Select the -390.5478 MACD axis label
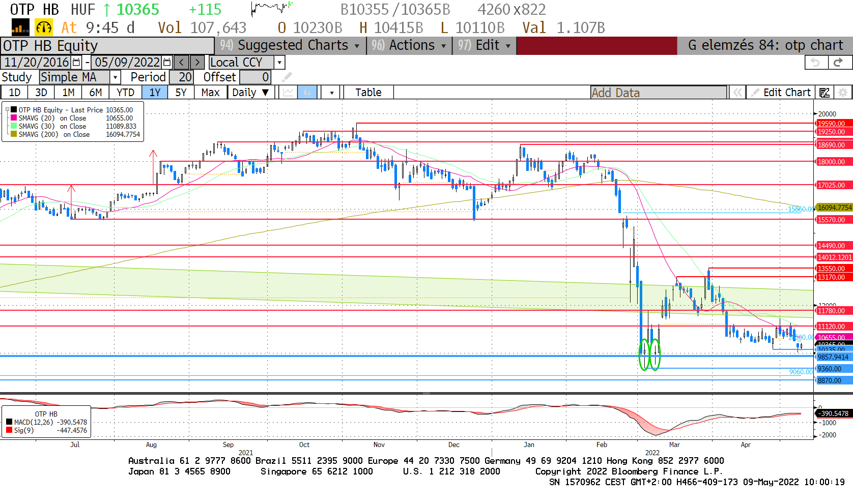Image resolution: width=853 pixels, height=504 pixels. coord(835,413)
